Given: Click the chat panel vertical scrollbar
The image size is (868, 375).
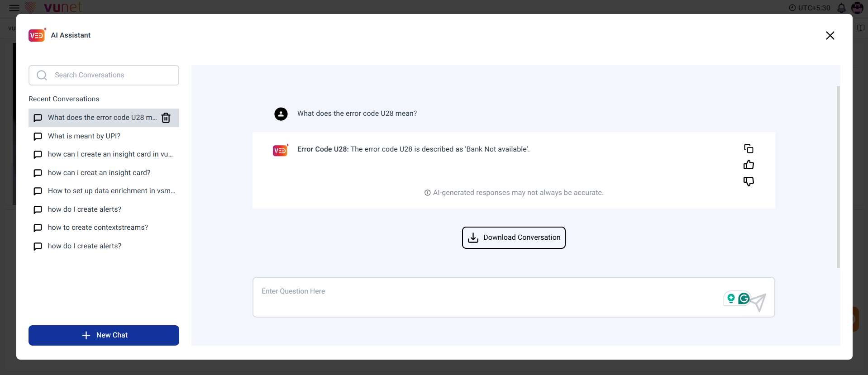Looking at the screenshot, I should tap(838, 176).
